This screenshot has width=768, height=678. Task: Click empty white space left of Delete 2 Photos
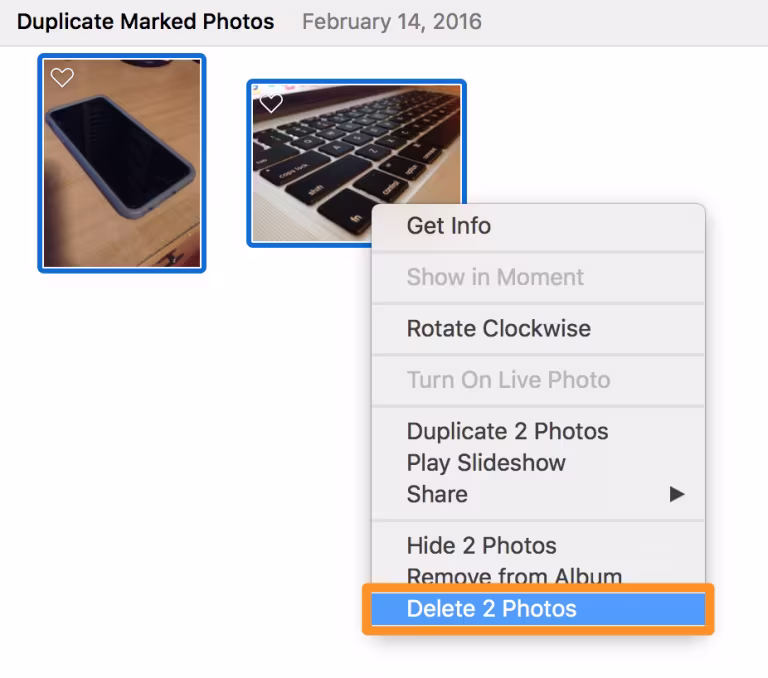[200, 609]
